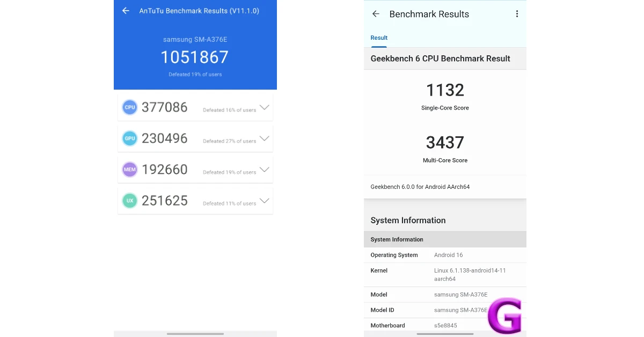Open the Geekbench three-dot overflow menu
This screenshot has width=644, height=337.
click(x=517, y=14)
